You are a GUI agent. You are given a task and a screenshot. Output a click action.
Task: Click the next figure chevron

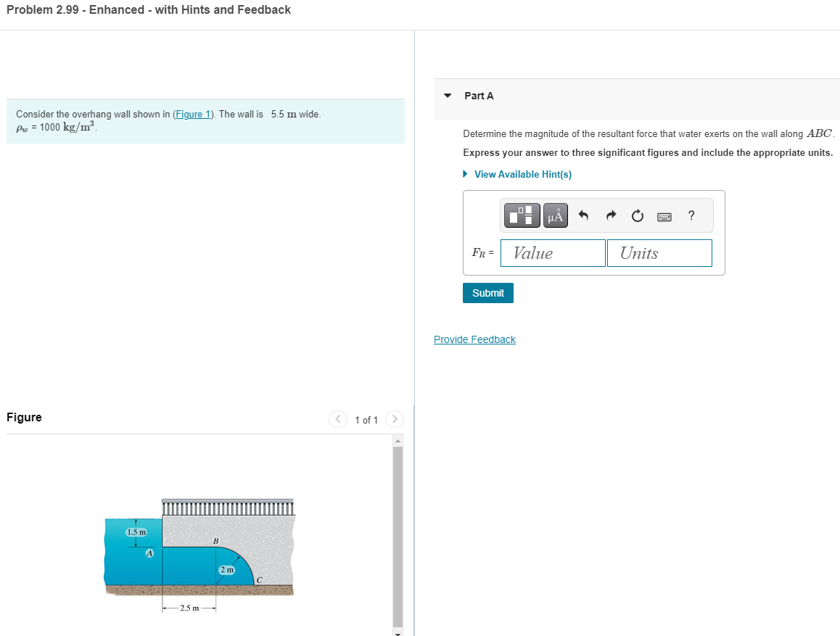pyautogui.click(x=394, y=419)
